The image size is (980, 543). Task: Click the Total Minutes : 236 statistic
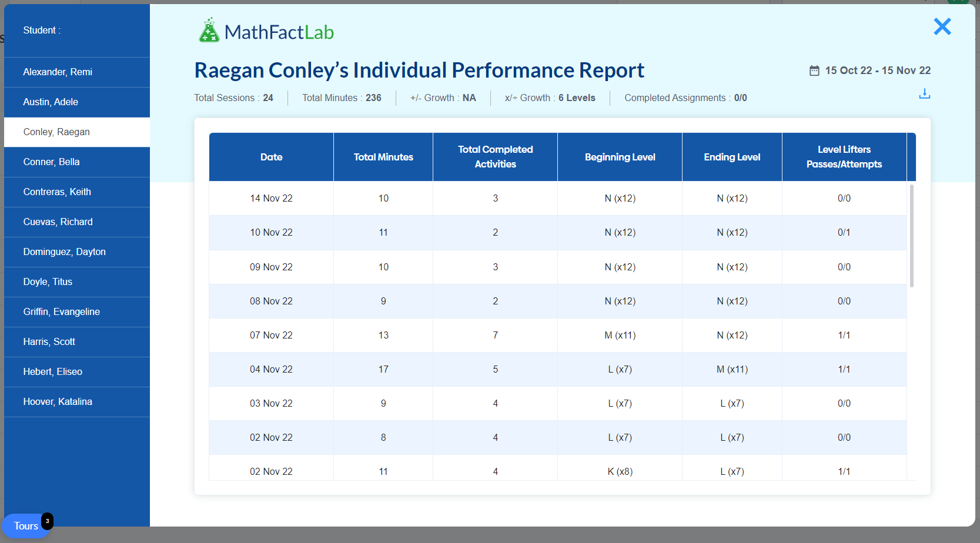[x=342, y=98]
